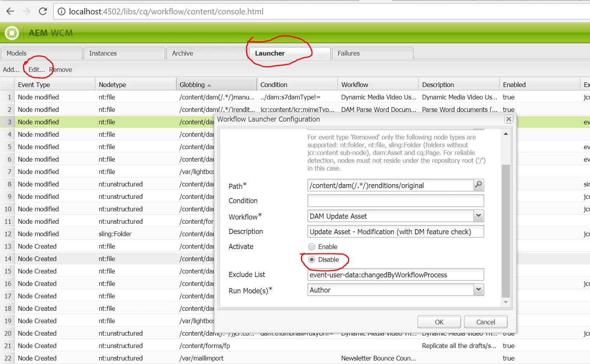Click 'DAM Parse Word Docum...' workflow cell

379,110
